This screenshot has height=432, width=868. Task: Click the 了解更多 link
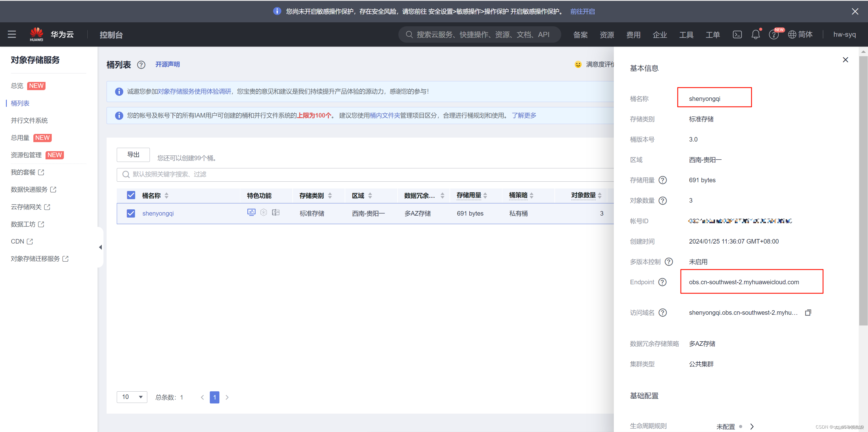[524, 116]
